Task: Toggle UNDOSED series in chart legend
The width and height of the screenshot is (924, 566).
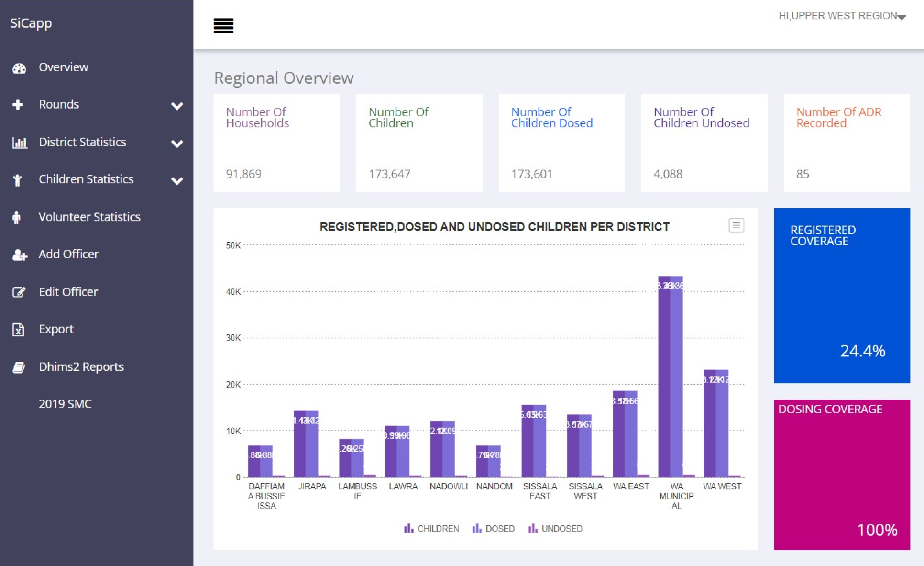Action: click(555, 529)
